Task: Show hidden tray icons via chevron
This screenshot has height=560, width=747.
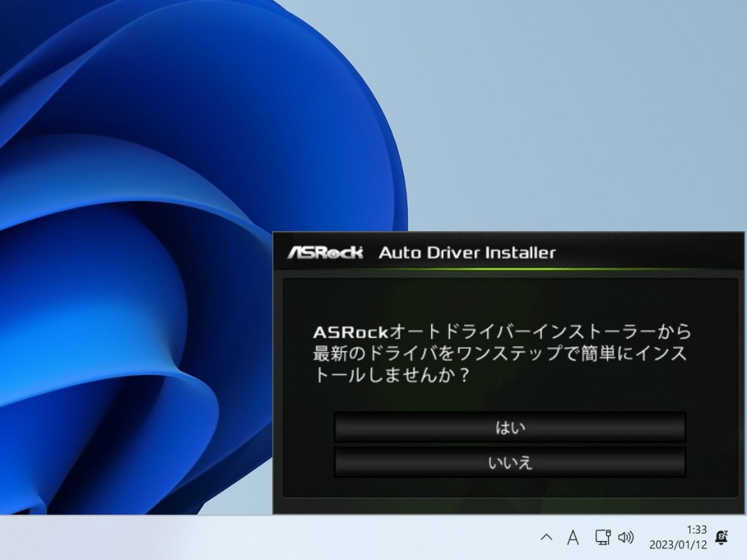Action: (546, 537)
